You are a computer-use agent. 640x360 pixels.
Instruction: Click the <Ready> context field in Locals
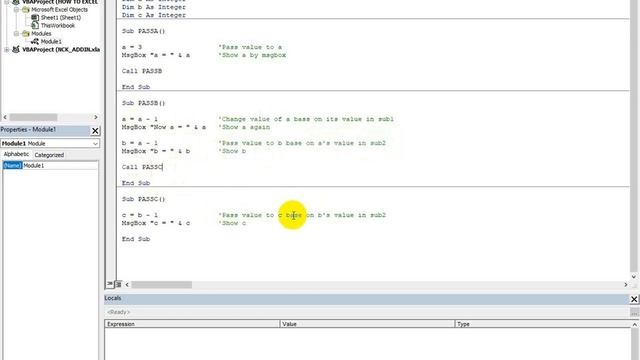[x=367, y=312]
